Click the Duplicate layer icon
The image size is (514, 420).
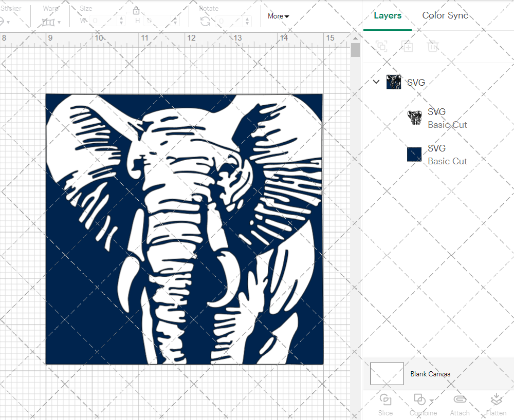click(x=407, y=46)
